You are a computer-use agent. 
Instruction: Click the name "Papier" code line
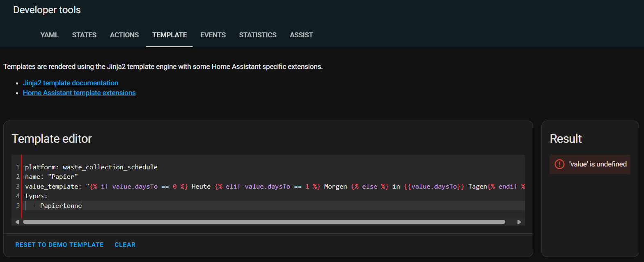[51, 177]
